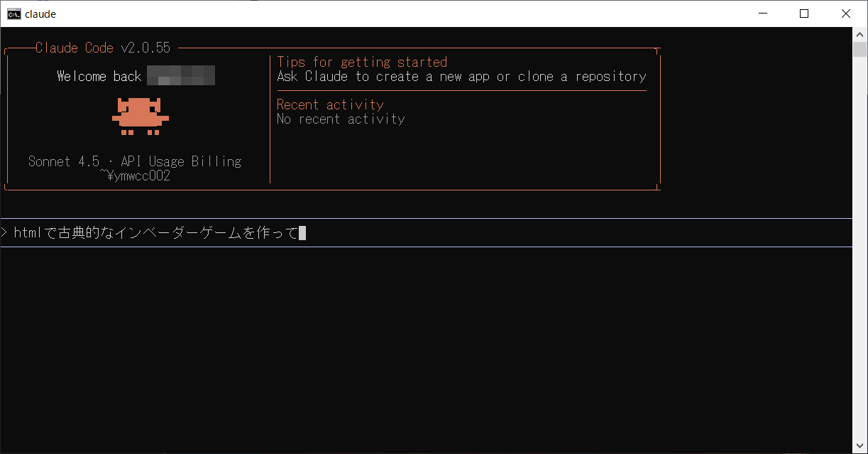Click the 'Tips for getting started' heading
The width and height of the screenshot is (868, 454).
click(362, 62)
